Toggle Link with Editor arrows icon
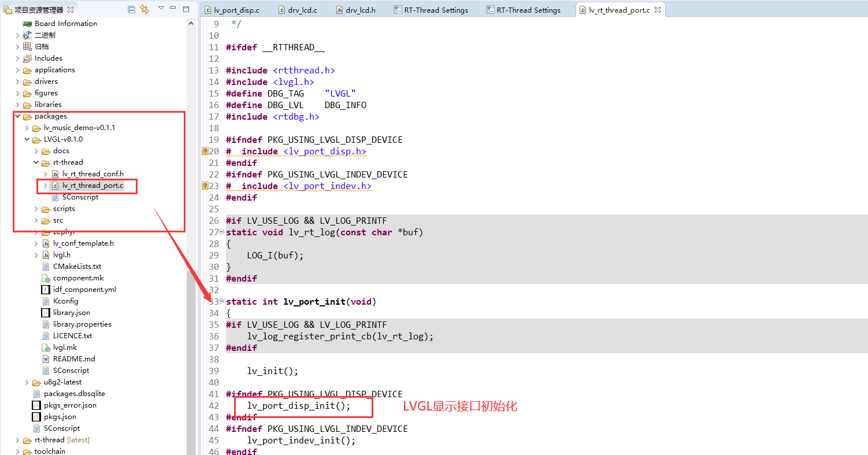This screenshot has height=455, width=868. tap(144, 10)
